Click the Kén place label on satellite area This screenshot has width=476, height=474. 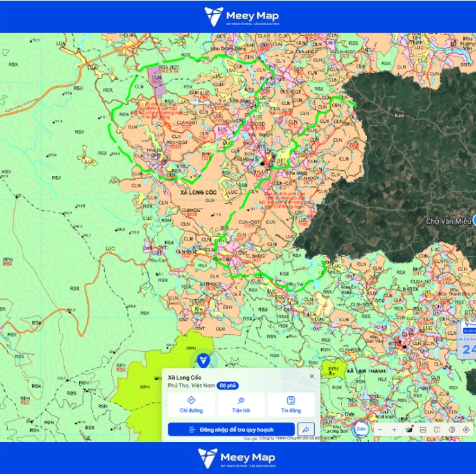tap(400, 116)
